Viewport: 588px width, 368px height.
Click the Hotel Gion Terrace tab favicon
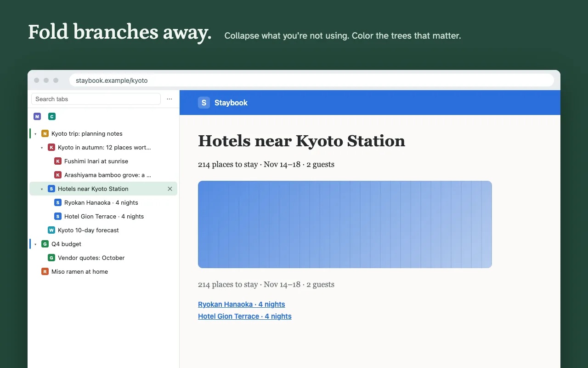58,216
